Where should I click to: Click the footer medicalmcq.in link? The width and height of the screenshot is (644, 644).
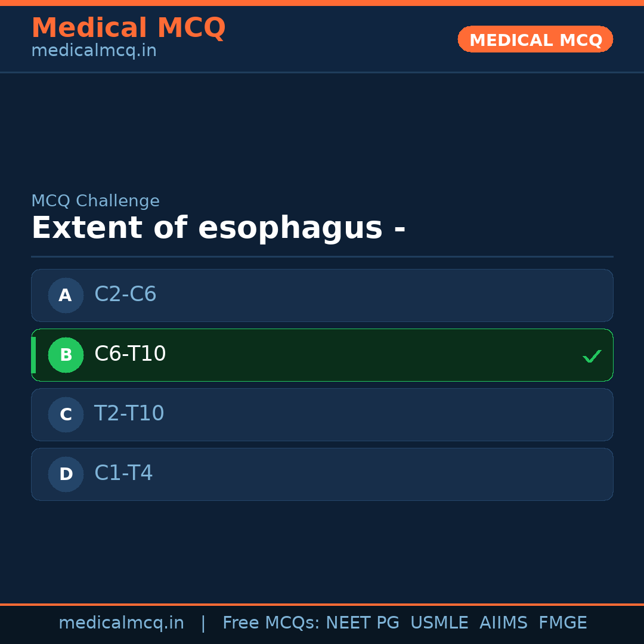click(121, 623)
